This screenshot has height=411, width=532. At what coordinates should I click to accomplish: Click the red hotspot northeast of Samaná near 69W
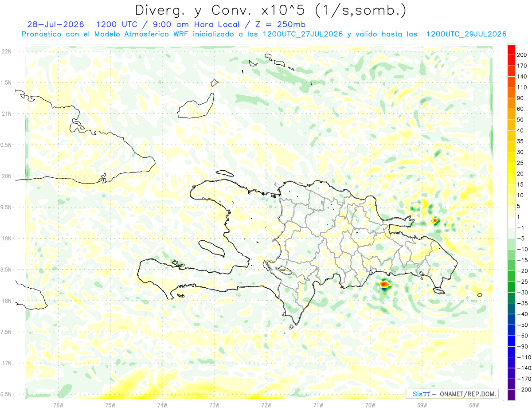[x=435, y=220]
